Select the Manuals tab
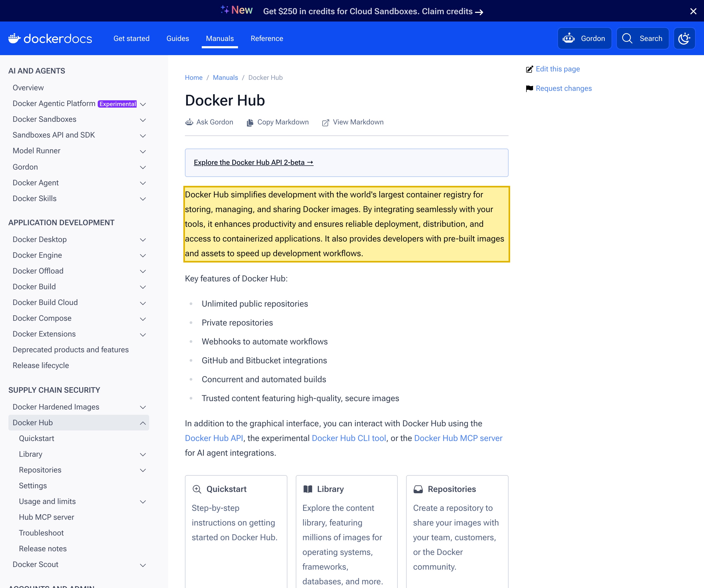704x588 pixels. pos(220,39)
